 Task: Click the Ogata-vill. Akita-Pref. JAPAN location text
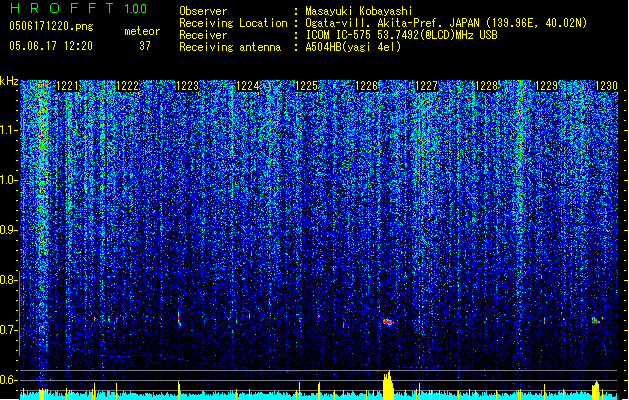pos(446,23)
